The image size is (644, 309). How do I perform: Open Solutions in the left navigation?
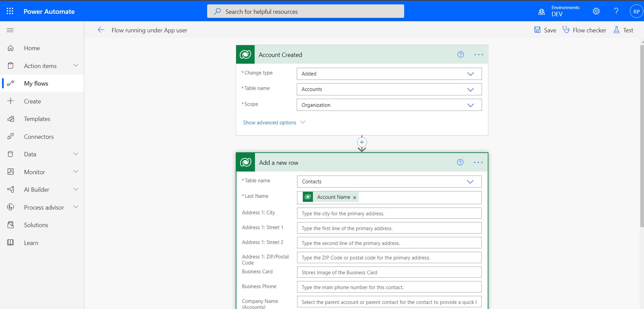coord(36,225)
